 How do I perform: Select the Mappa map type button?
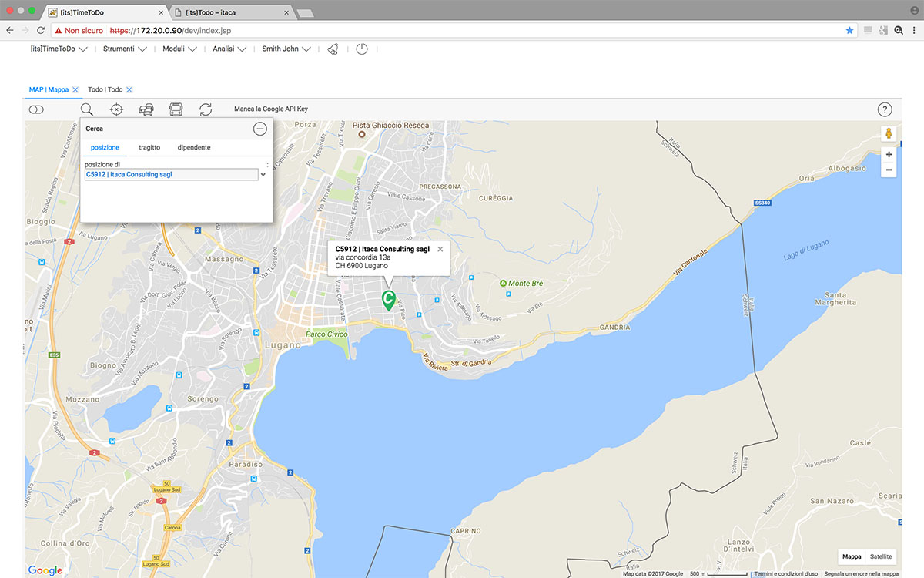point(852,556)
